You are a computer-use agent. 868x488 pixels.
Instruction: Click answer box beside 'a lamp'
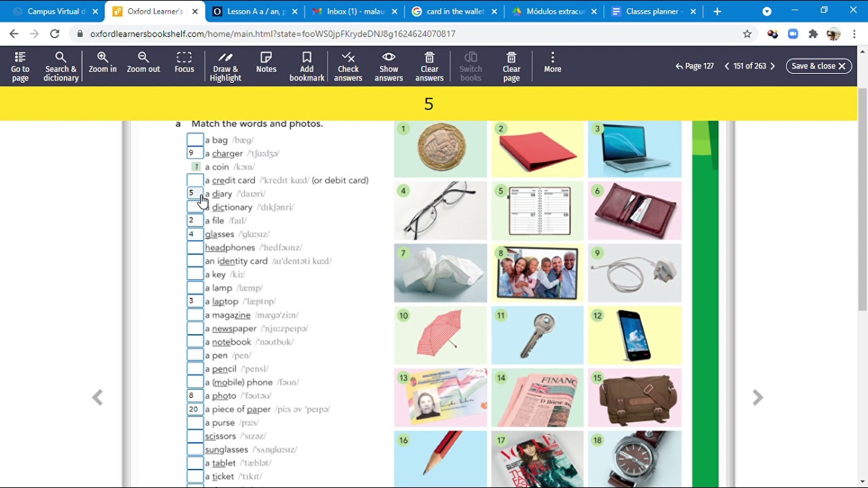click(x=195, y=288)
